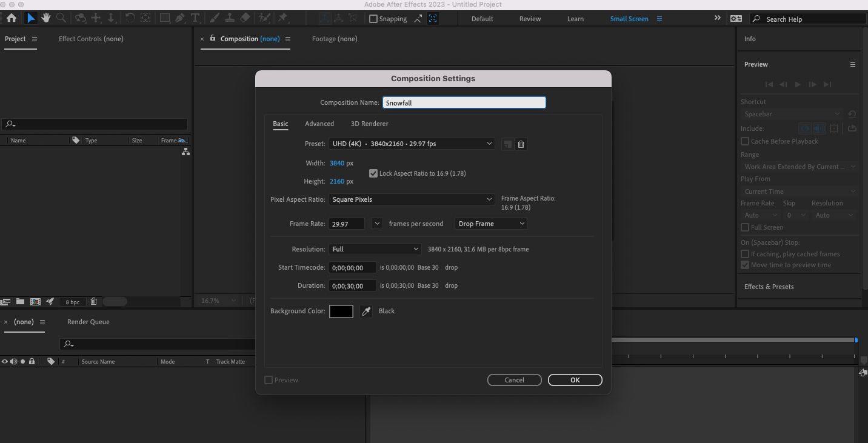The width and height of the screenshot is (868, 443).
Task: Enable Cache Before Playback
Action: pos(745,141)
